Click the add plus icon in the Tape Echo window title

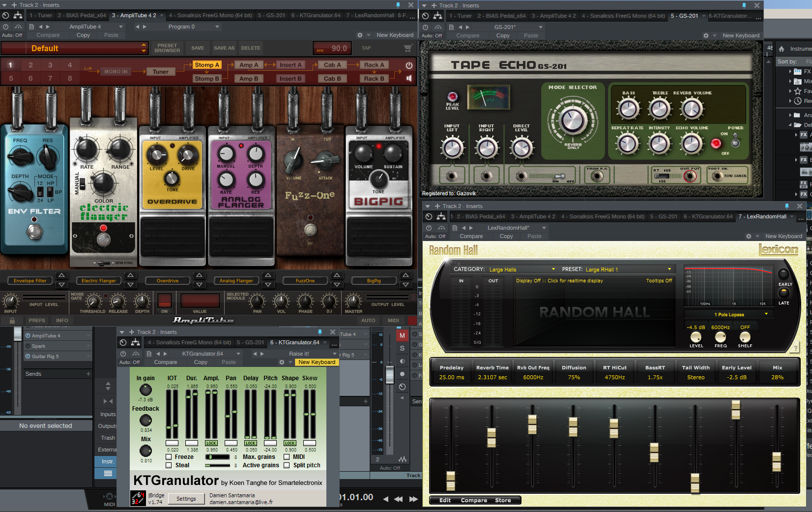(434, 5)
